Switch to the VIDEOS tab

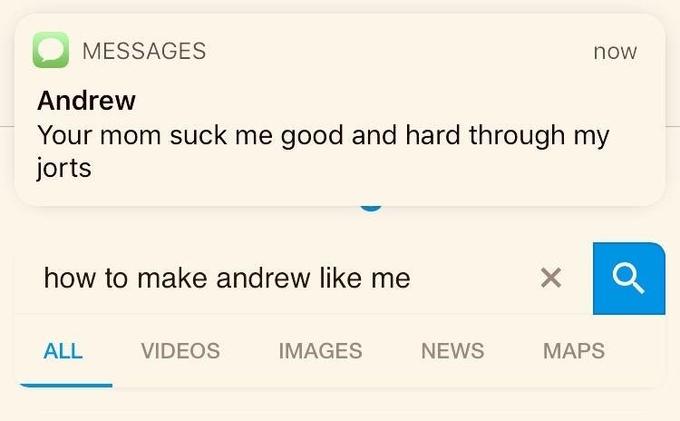[180, 351]
